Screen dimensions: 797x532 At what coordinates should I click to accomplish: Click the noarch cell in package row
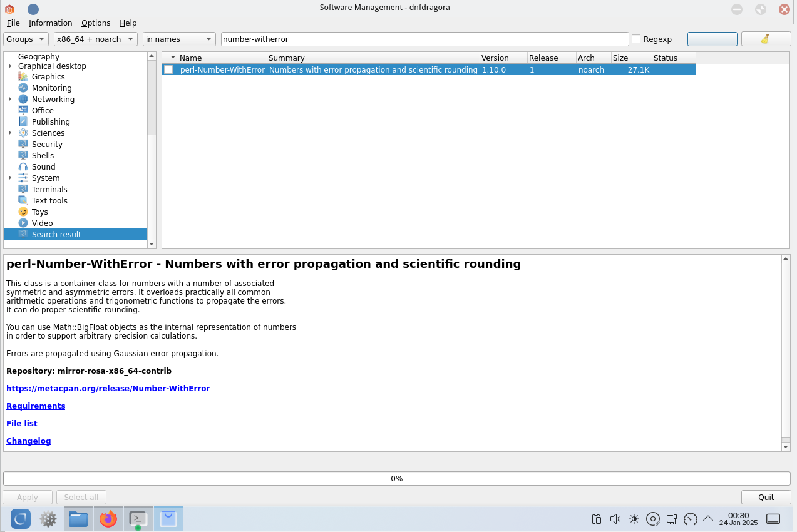point(591,69)
